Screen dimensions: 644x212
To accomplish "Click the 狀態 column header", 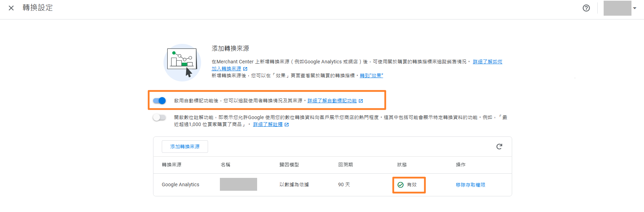I will point(402,165).
